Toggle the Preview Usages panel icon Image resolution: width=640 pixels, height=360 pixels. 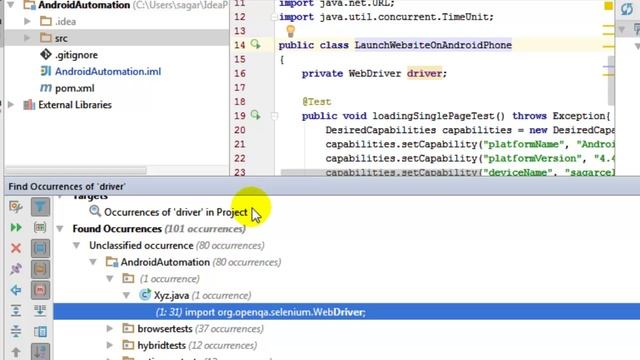pyautogui.click(x=40, y=331)
